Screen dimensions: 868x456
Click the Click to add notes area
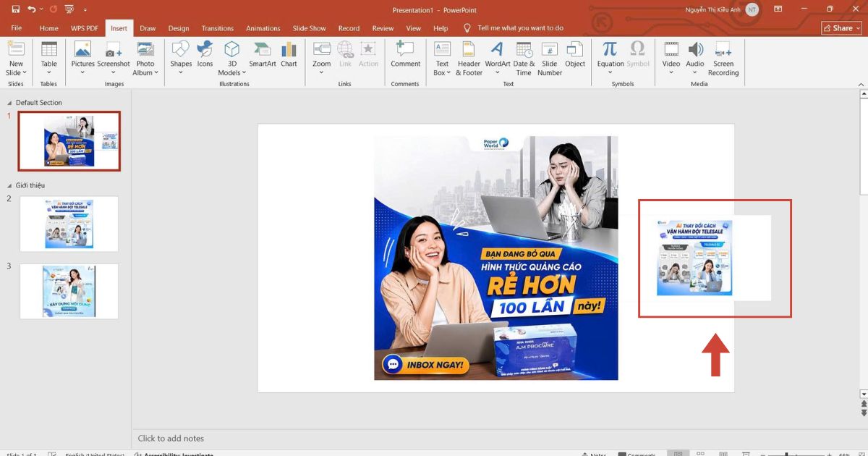[171, 438]
